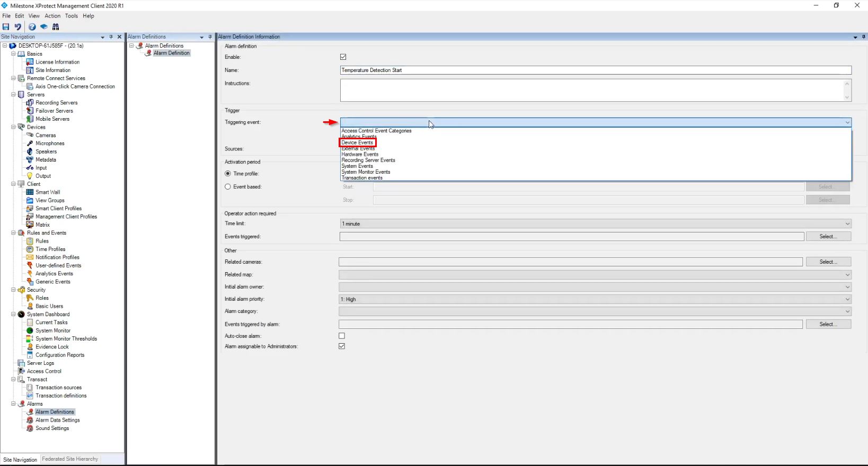The image size is (868, 466).
Task: Click Select button for Related cameras
Action: pyautogui.click(x=828, y=262)
